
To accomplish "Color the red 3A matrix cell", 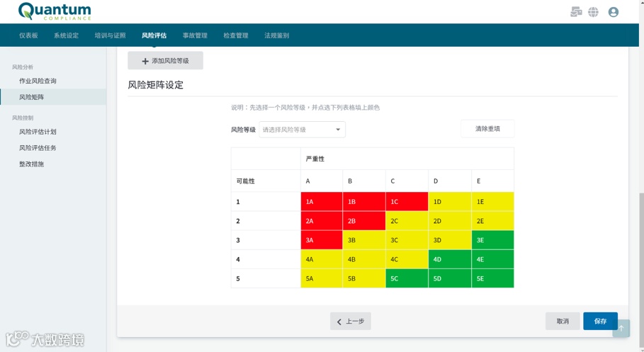I will (322, 240).
